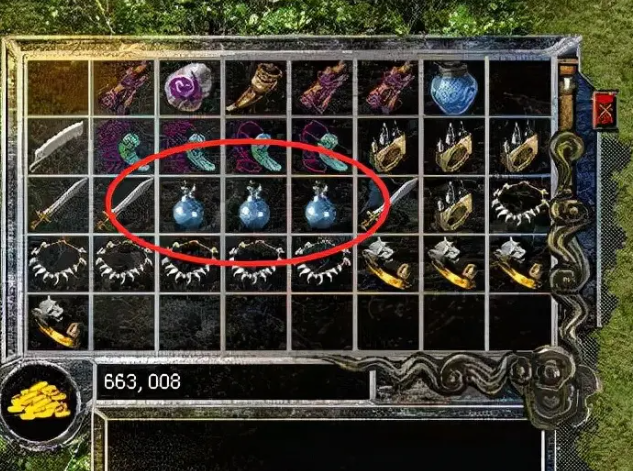Select the helmet in the bottom row
Image resolution: width=633 pixels, height=471 pixels.
click(x=57, y=322)
